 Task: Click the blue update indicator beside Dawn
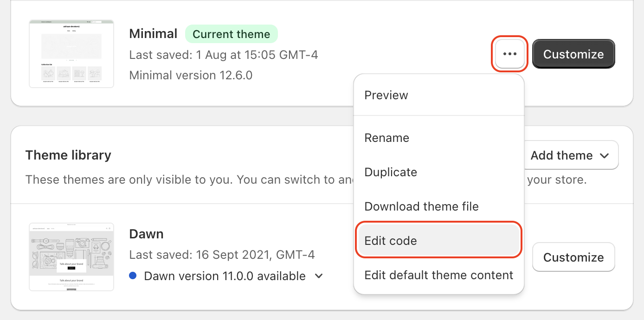click(133, 276)
